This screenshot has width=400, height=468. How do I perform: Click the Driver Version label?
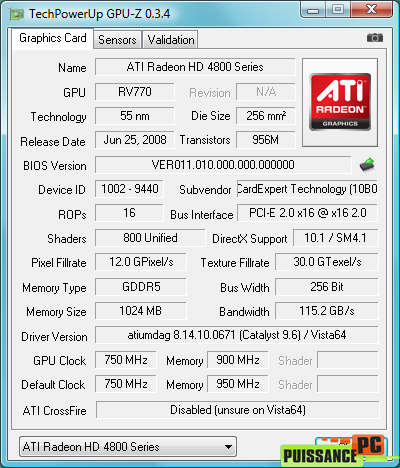(x=54, y=337)
